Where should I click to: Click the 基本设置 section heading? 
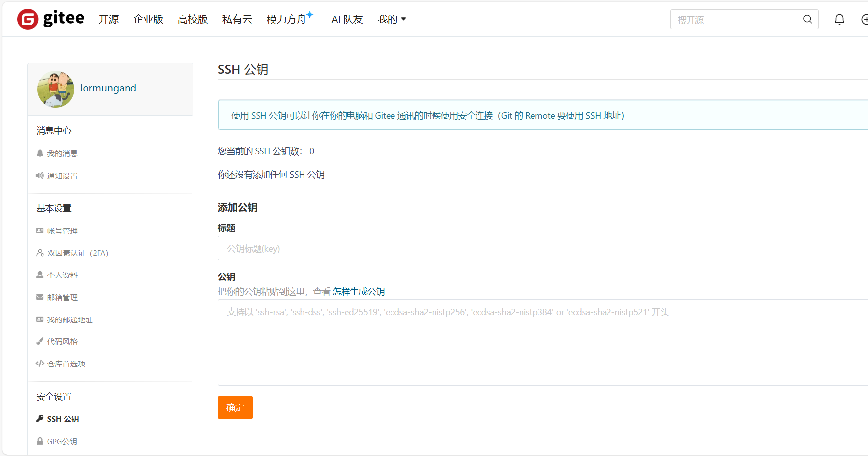point(54,208)
